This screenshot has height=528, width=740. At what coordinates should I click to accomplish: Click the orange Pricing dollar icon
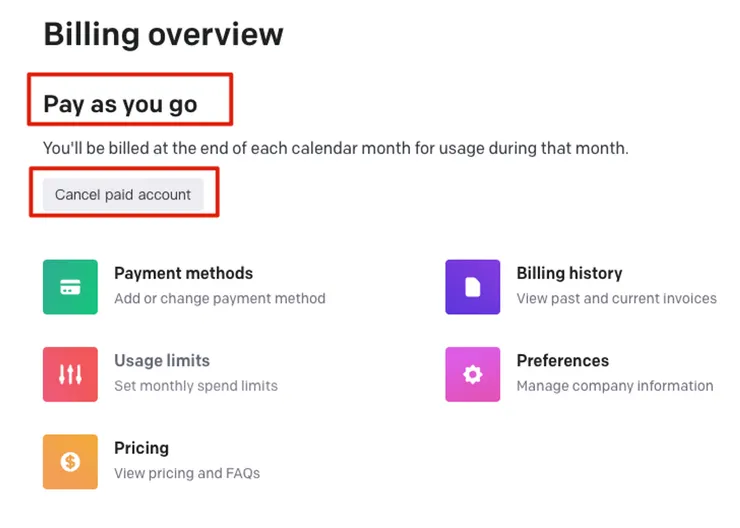click(70, 461)
